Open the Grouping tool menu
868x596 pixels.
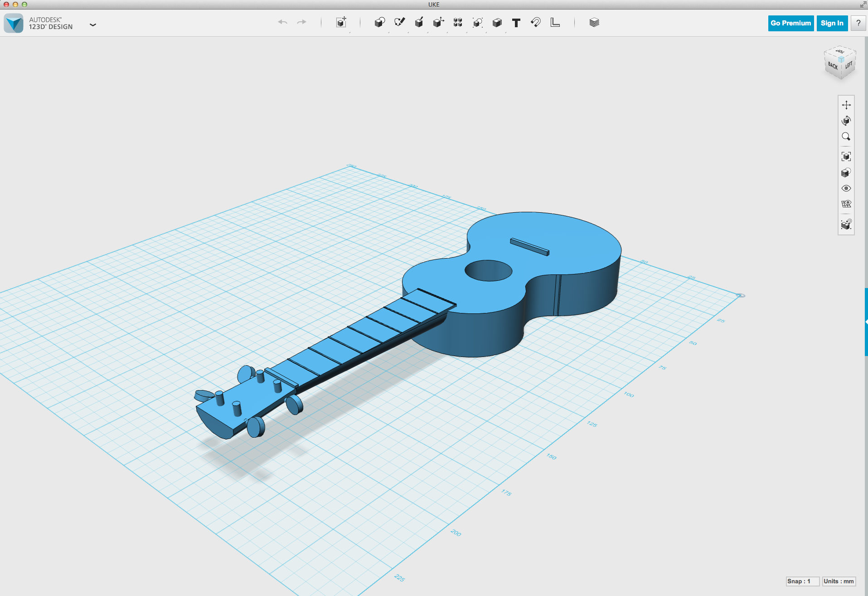477,22
